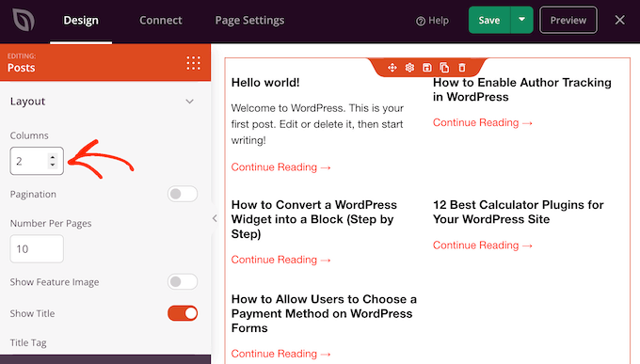
Task: Duplicate the Posts block
Action: coord(444,68)
